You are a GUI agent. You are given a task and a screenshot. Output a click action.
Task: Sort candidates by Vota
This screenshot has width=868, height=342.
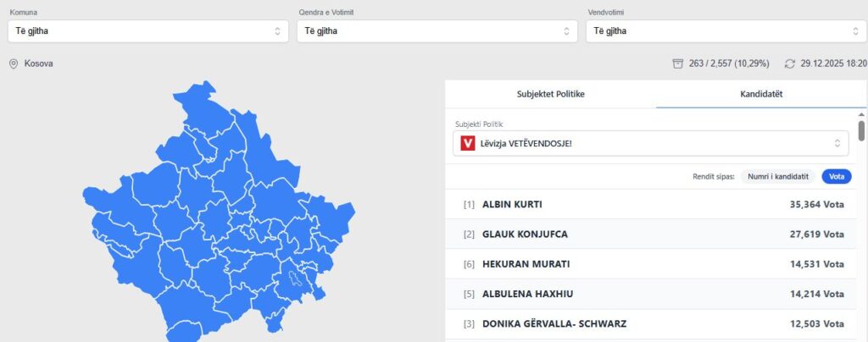pos(837,177)
